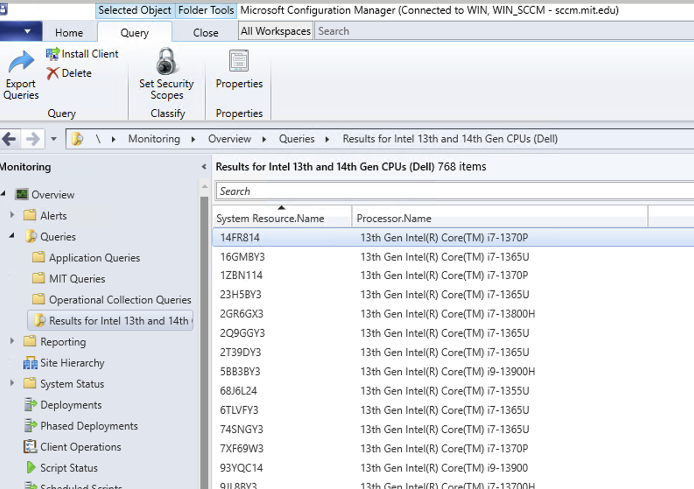This screenshot has height=489, width=694.
Task: Select the 2GR6GX3 result row
Action: tap(453, 314)
